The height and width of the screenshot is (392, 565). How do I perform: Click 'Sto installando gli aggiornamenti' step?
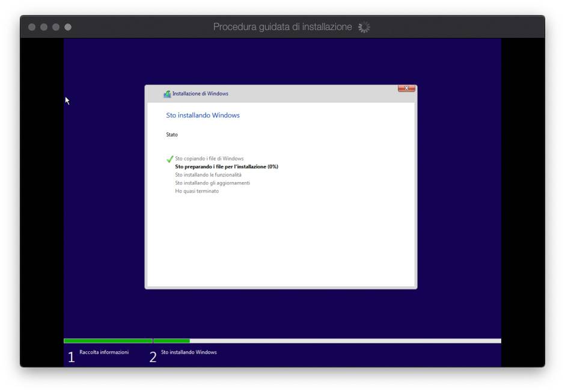tap(213, 183)
